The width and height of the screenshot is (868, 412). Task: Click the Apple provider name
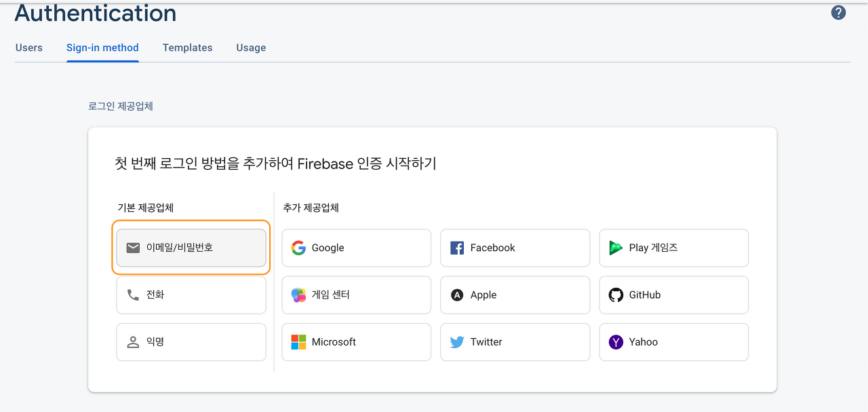[484, 295]
